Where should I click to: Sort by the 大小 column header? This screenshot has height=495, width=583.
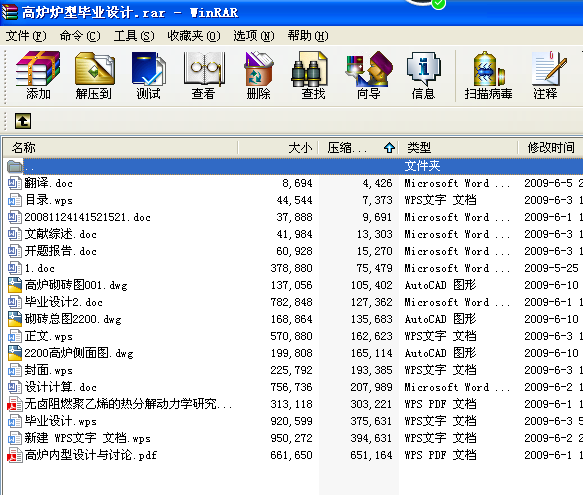pyautogui.click(x=278, y=148)
